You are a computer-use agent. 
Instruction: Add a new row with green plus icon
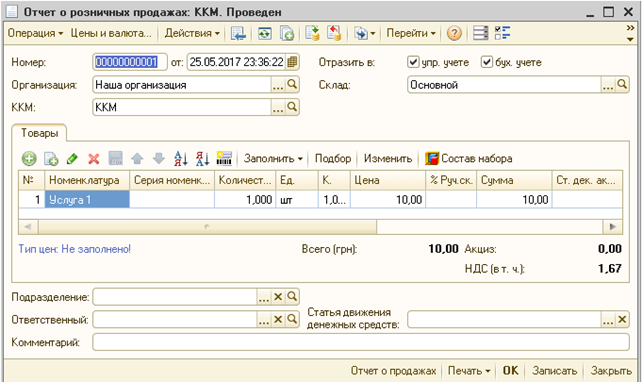[29, 159]
